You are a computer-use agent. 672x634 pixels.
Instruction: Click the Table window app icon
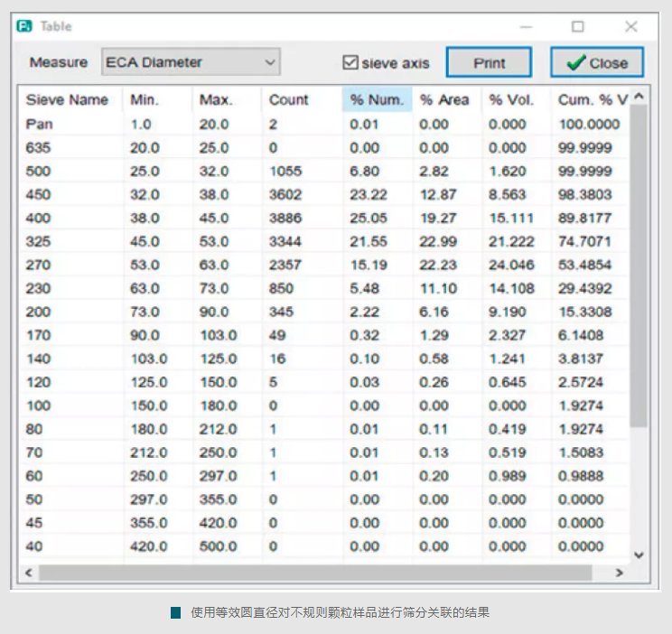(24, 26)
